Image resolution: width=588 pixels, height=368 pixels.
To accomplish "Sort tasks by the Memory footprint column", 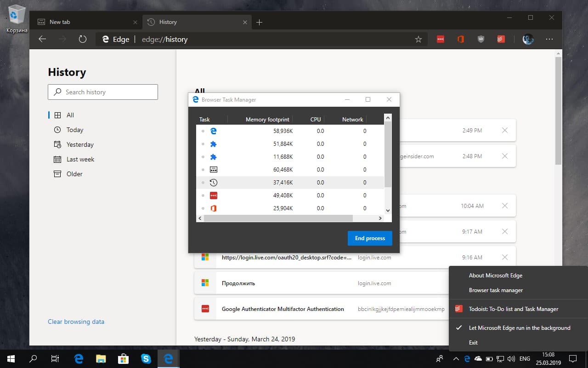I will pos(267,120).
